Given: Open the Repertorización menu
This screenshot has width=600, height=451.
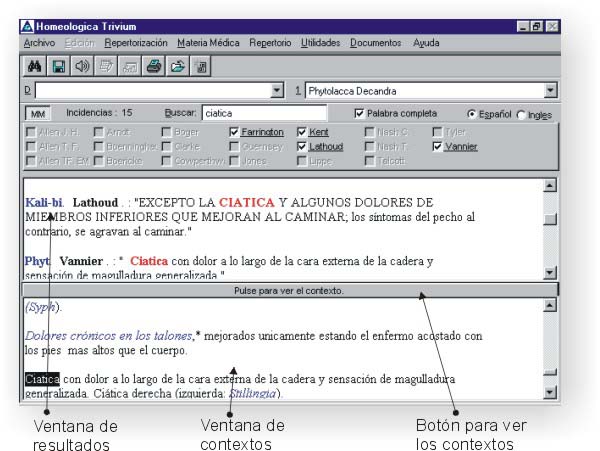Looking at the screenshot, I should (x=136, y=43).
